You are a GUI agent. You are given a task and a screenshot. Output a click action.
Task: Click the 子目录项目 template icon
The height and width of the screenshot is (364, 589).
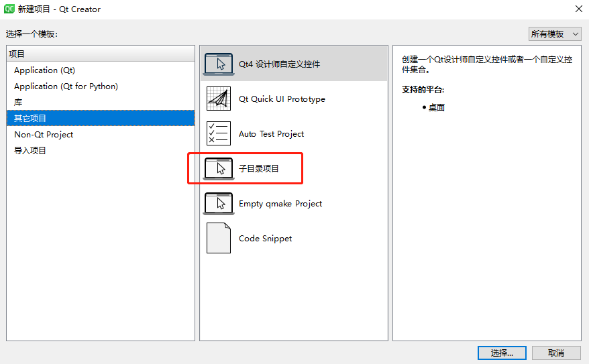click(x=219, y=168)
